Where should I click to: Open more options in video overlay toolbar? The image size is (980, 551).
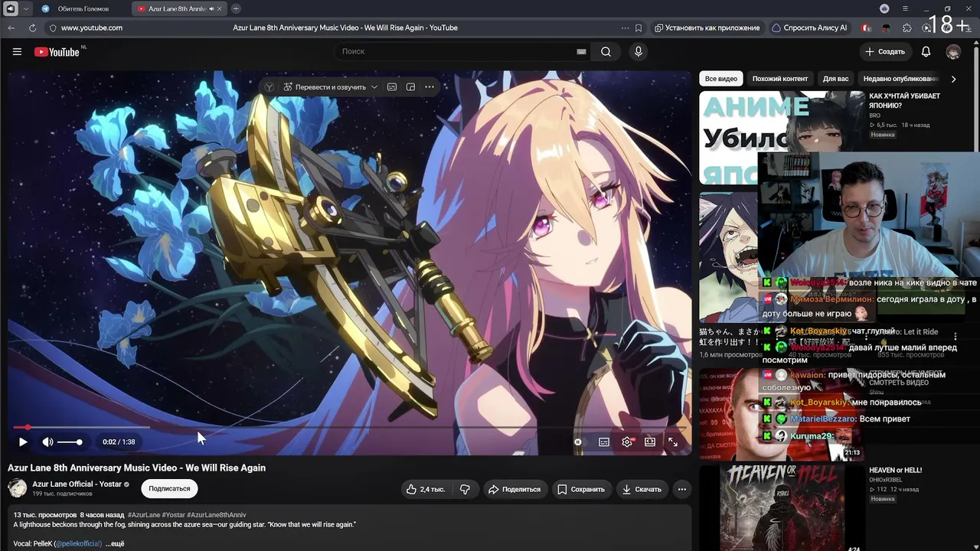pos(430,87)
